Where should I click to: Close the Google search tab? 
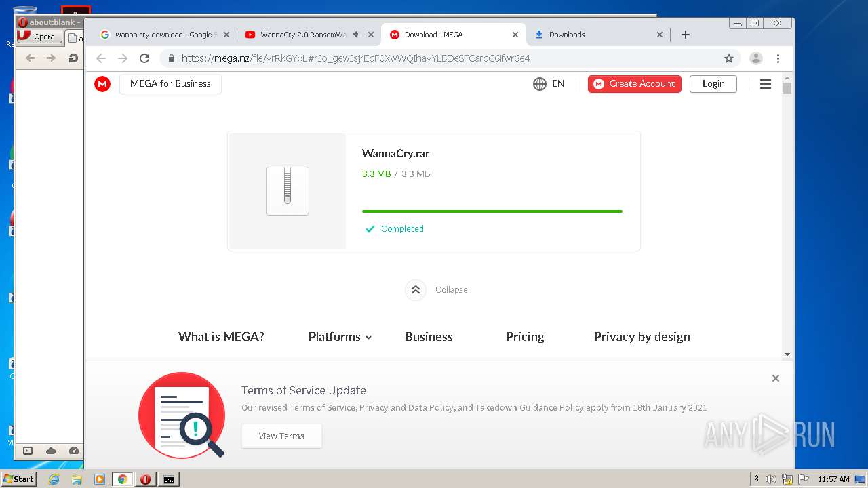(x=226, y=35)
